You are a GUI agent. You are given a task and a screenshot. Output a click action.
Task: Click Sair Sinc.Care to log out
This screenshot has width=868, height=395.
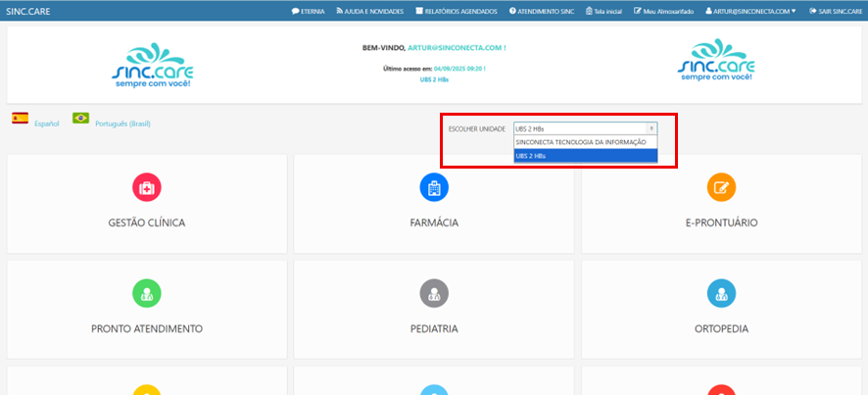pyautogui.click(x=836, y=11)
